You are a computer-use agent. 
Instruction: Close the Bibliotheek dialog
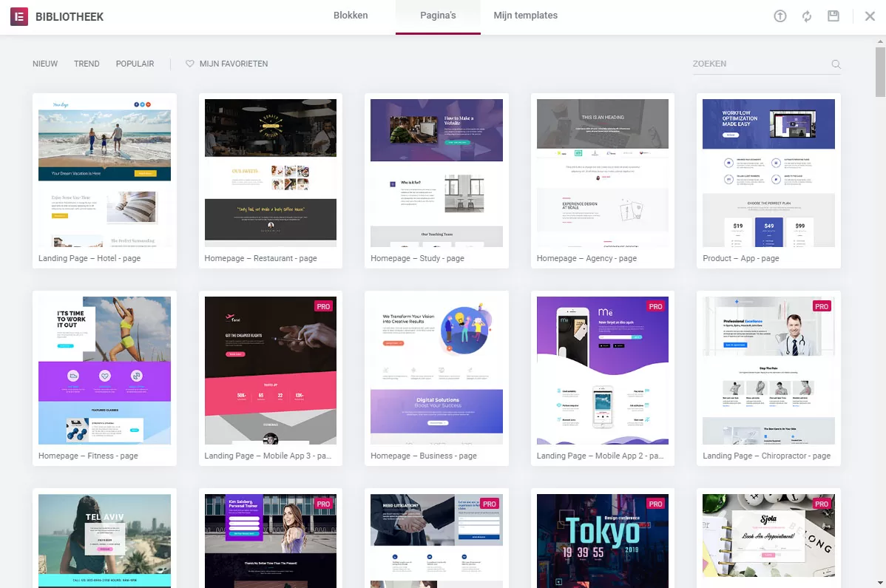[870, 16]
